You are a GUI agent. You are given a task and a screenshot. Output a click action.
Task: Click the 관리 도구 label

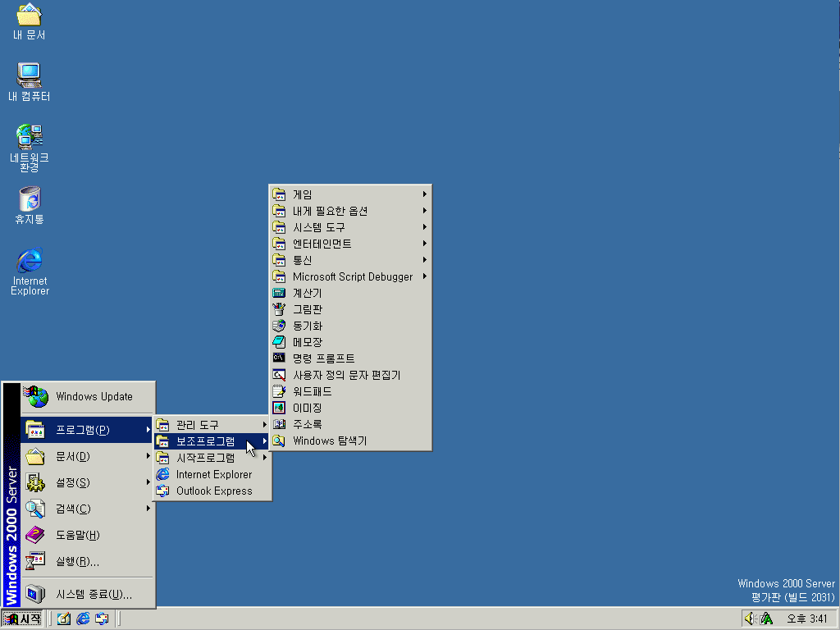(x=197, y=425)
